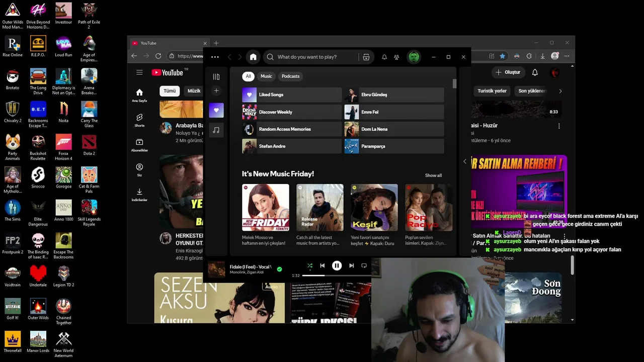Show more YouTube filter chips with the right arrow

560,91
